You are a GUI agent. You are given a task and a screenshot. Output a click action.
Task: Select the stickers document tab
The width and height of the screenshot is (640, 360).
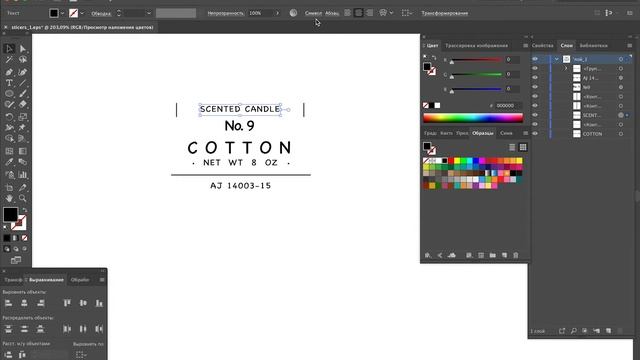point(82,27)
